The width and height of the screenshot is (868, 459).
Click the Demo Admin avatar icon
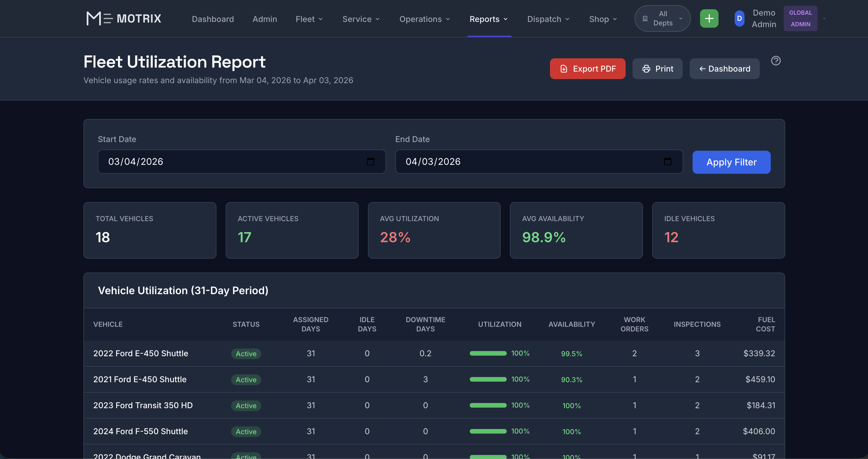click(739, 18)
